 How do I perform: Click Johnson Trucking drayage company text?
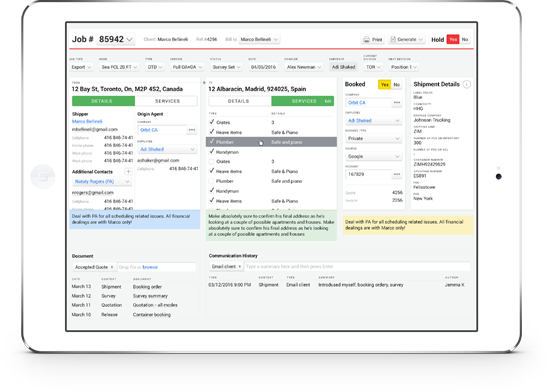tap(432, 120)
